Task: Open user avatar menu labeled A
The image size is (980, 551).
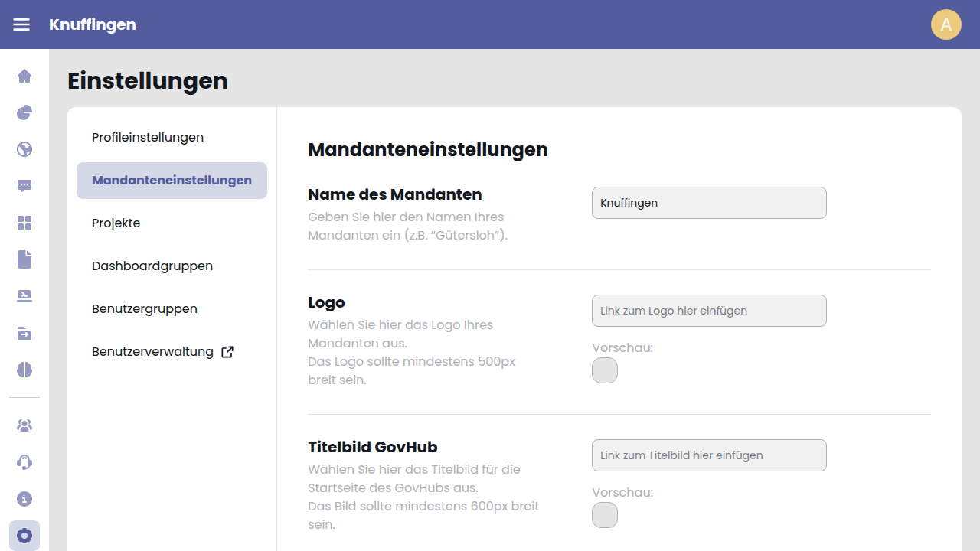Action: pos(946,24)
